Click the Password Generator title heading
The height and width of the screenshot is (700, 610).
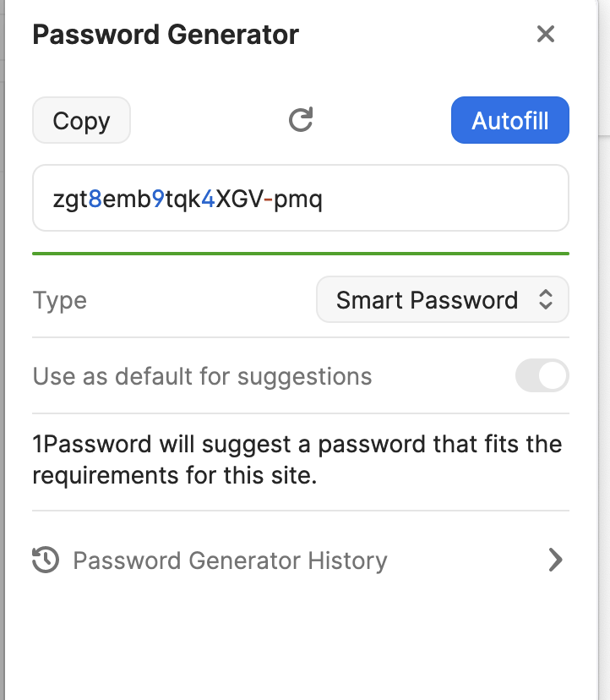pos(166,35)
